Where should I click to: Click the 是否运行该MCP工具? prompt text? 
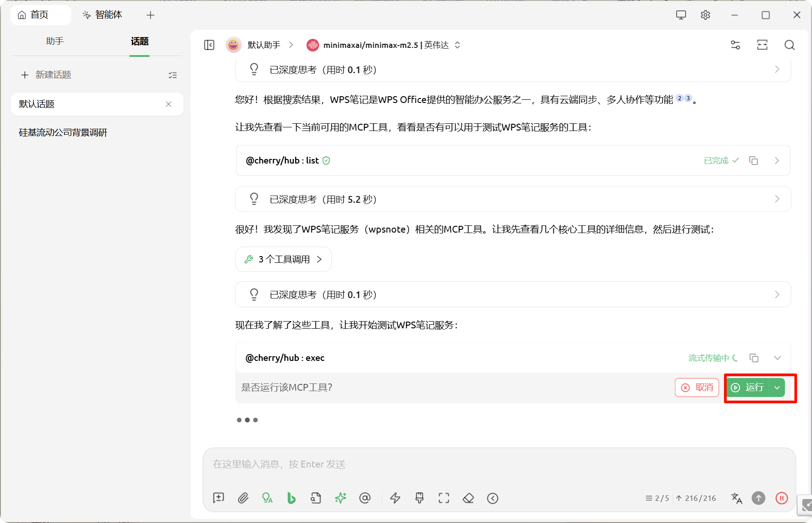(x=287, y=388)
